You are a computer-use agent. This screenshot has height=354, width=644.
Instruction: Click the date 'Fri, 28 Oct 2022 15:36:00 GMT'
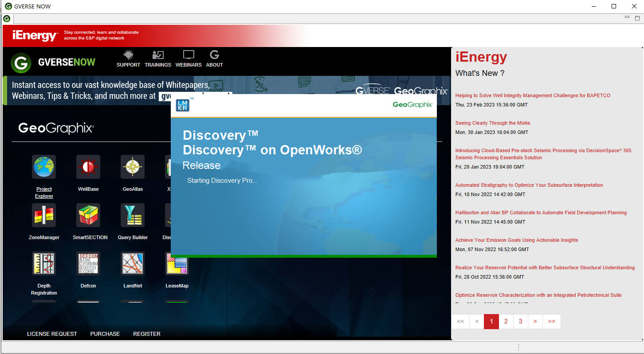490,277
